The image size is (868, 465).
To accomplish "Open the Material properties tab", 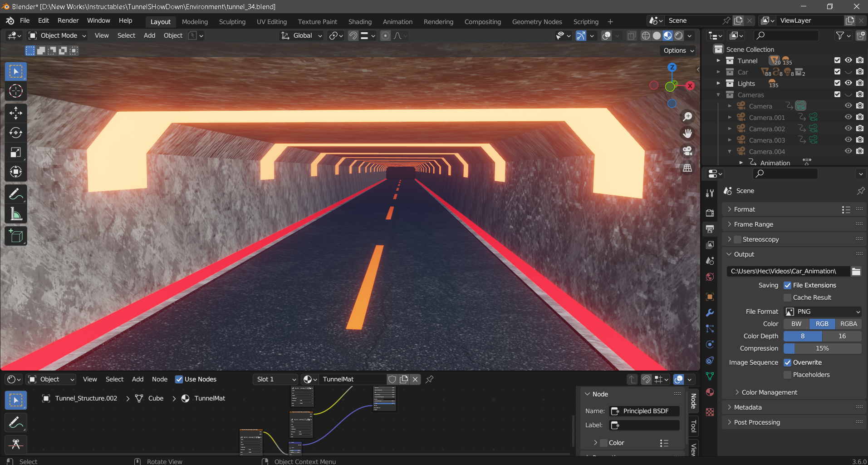I will click(710, 392).
